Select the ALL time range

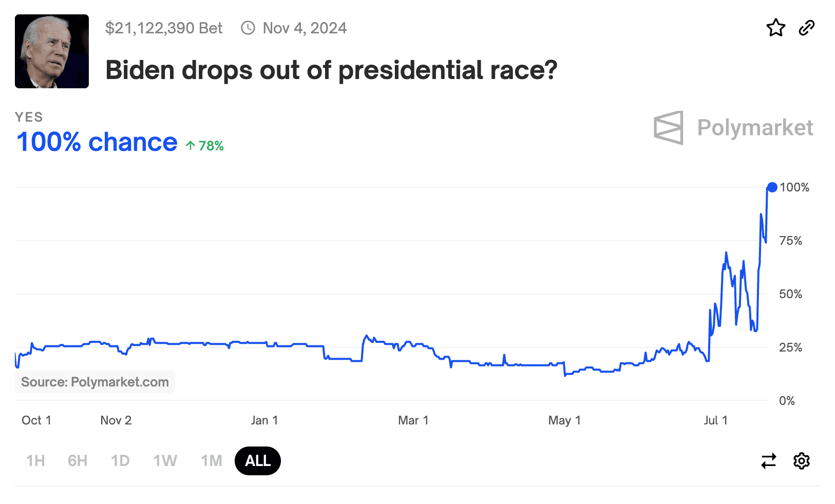click(x=257, y=461)
